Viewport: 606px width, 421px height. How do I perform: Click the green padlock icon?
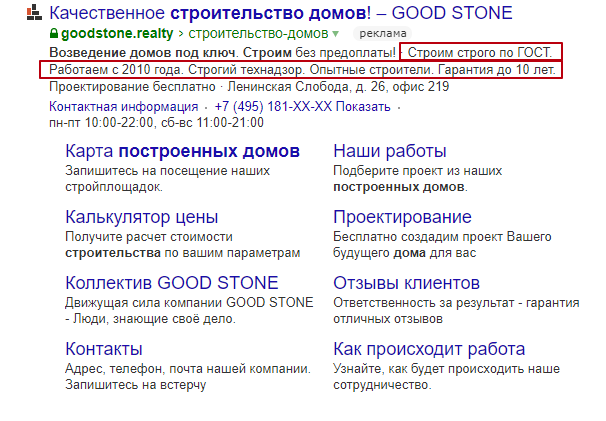tap(54, 34)
